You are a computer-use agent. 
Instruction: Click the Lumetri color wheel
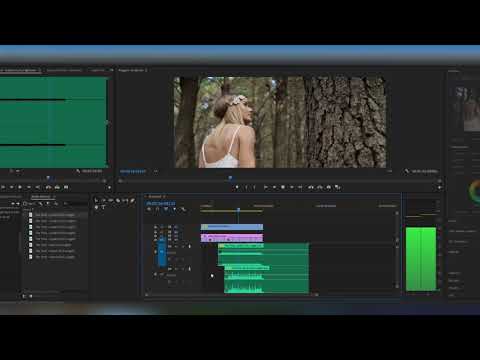tap(474, 192)
